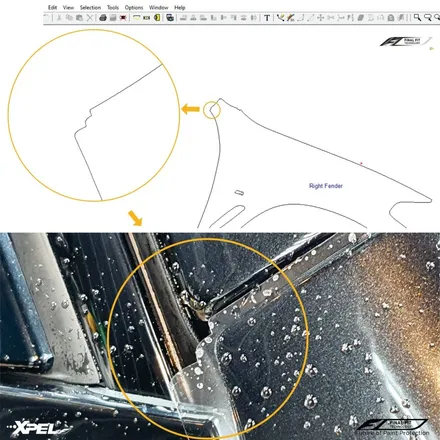
Task: Click the Paste clipboard icon
Action: point(79,18)
